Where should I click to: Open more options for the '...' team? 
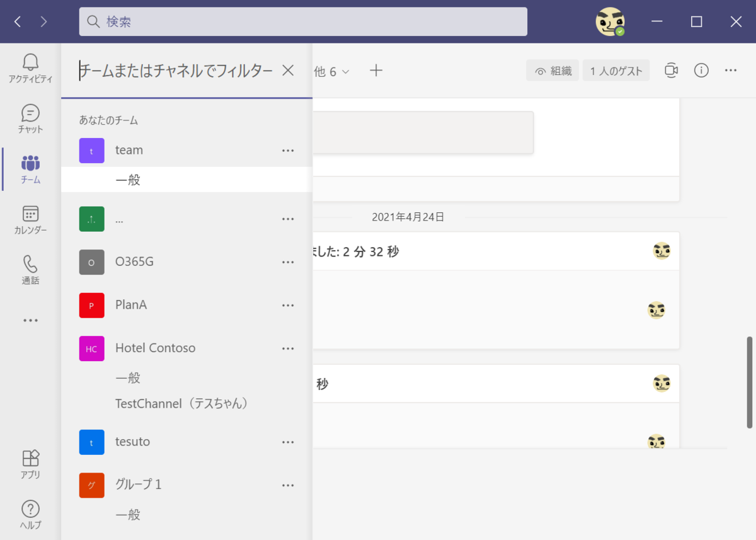(288, 219)
